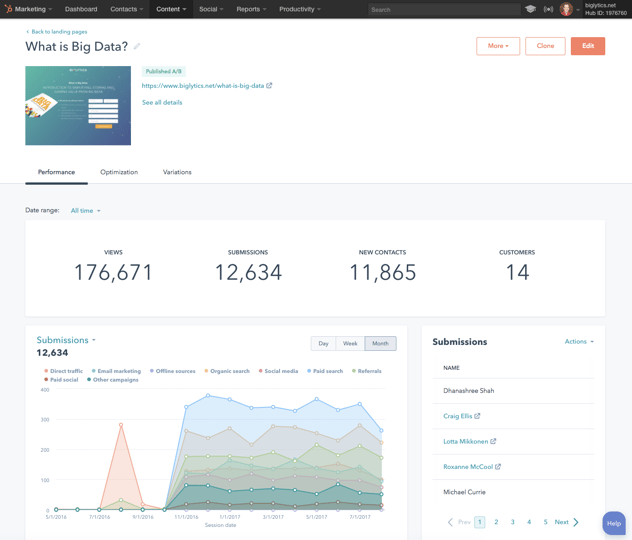Go back to landing pages link
Screen dimensions: 632x540
57,32
